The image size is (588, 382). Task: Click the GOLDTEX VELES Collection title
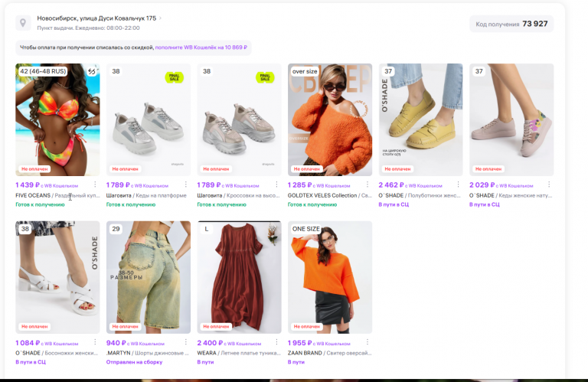click(x=330, y=195)
